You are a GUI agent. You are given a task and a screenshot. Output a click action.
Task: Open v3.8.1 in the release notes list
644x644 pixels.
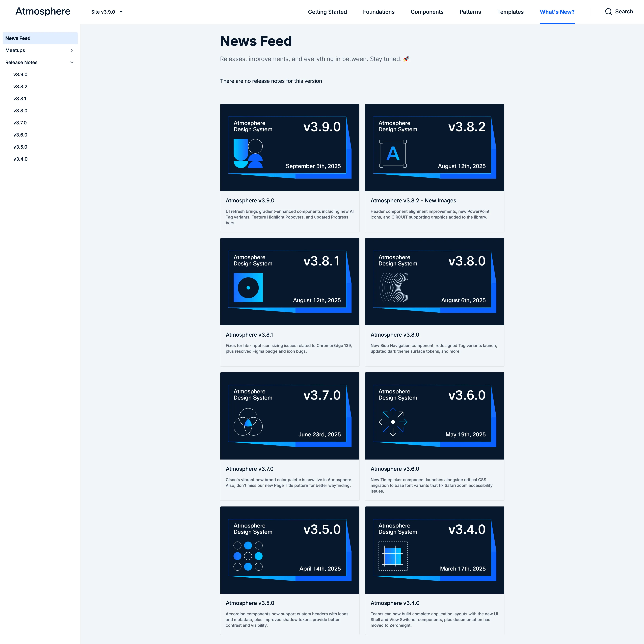20,99
